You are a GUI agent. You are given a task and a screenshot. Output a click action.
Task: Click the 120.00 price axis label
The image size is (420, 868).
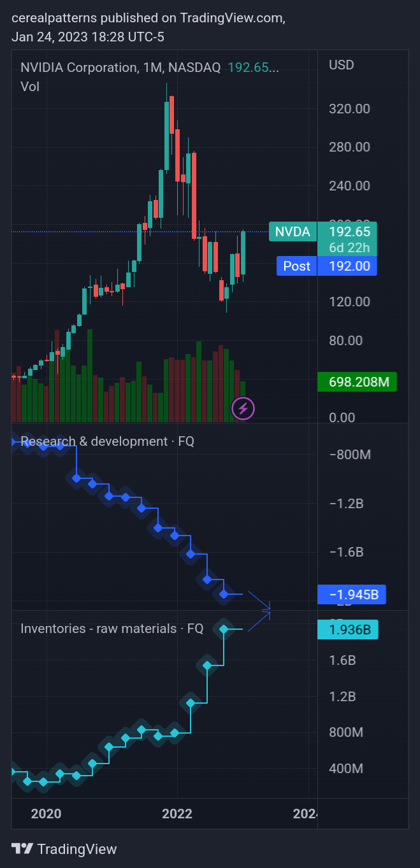pos(349,302)
